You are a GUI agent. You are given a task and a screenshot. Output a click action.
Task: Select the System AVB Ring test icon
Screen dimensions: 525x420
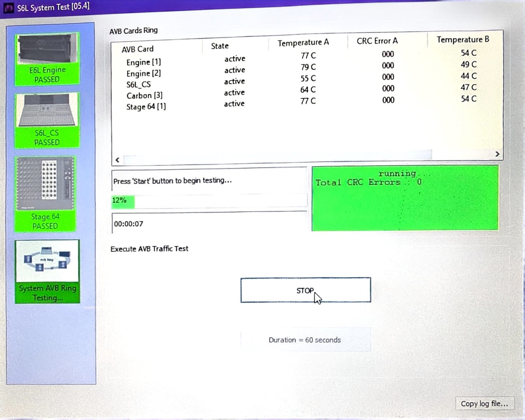[47, 271]
